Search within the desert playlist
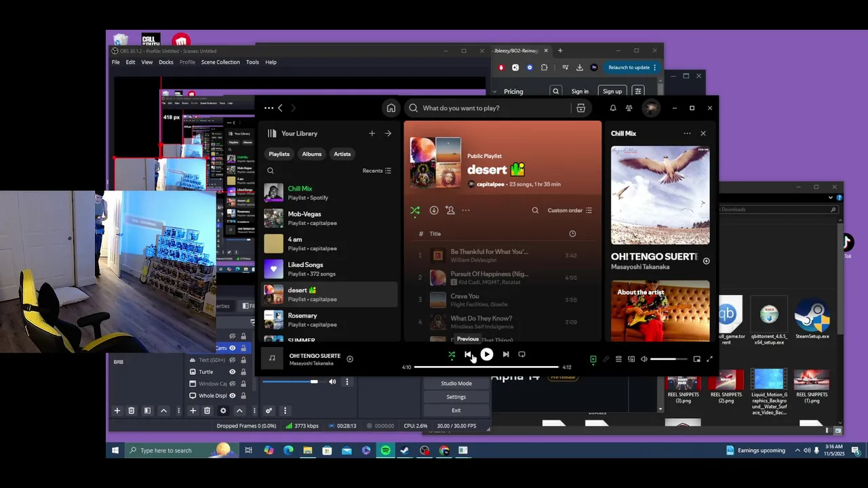The width and height of the screenshot is (868, 488). pyautogui.click(x=535, y=210)
